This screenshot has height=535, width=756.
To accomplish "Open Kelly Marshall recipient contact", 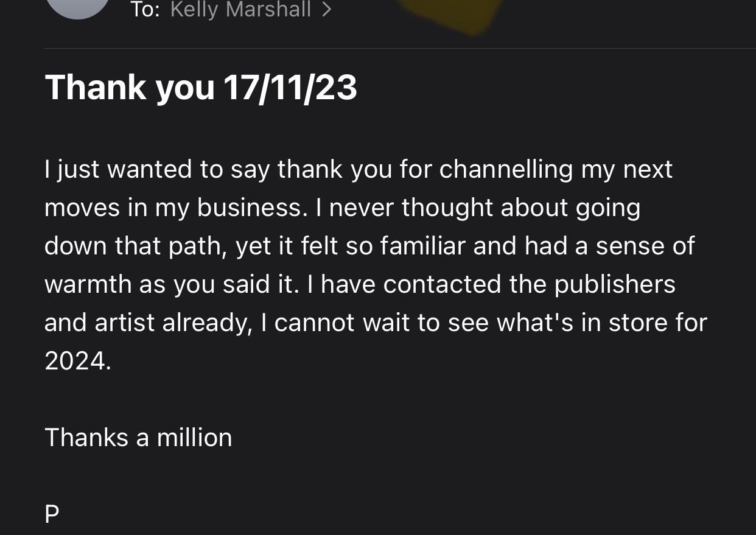I will tap(240, 10).
